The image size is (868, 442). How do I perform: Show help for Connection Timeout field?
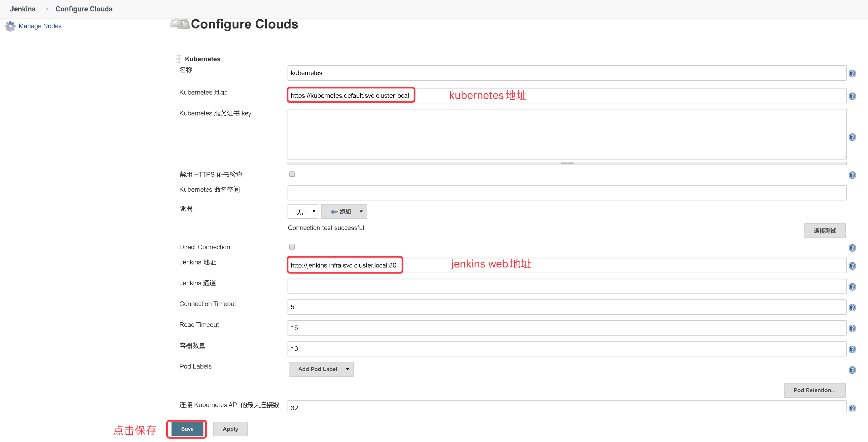[x=852, y=307]
